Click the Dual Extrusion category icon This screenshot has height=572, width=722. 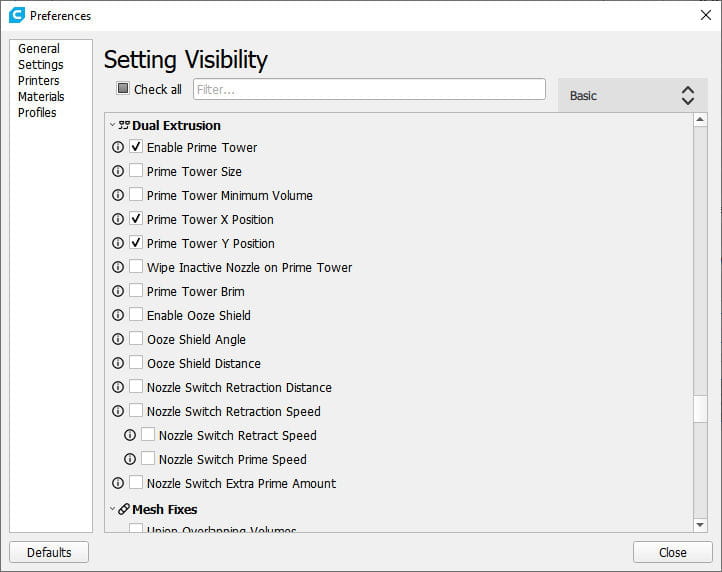click(x=124, y=126)
